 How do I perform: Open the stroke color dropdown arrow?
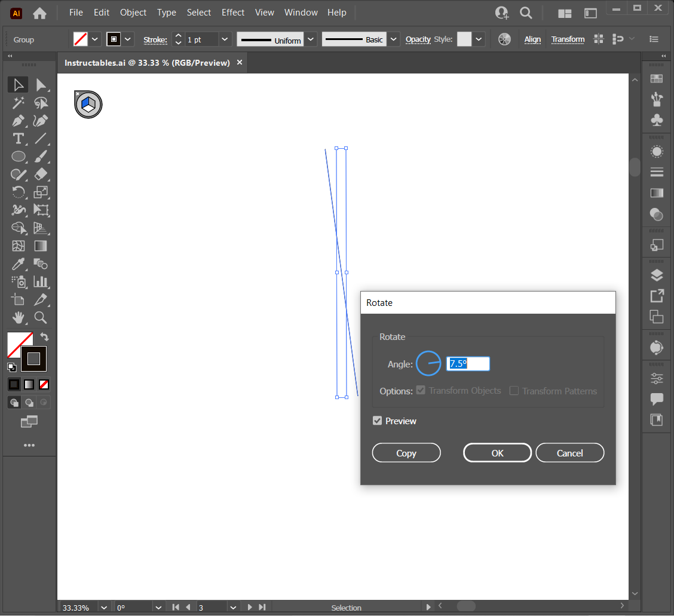coord(128,39)
